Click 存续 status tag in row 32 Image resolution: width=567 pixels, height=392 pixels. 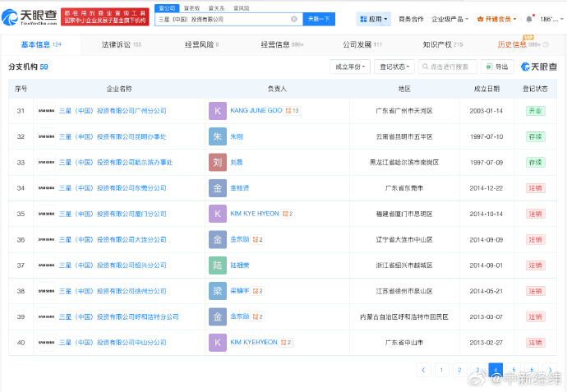point(535,136)
